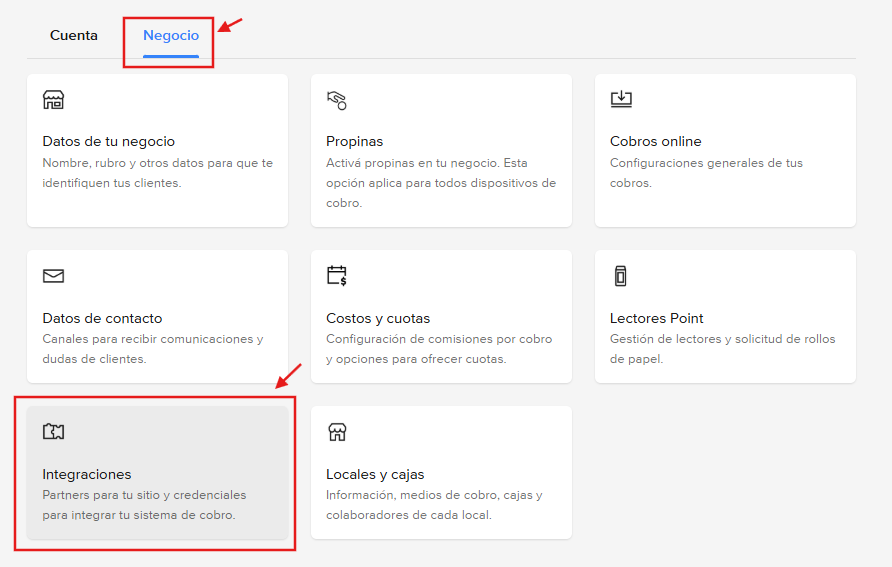This screenshot has width=892, height=567.
Task: Open the Lectores Point heading
Action: tap(656, 318)
